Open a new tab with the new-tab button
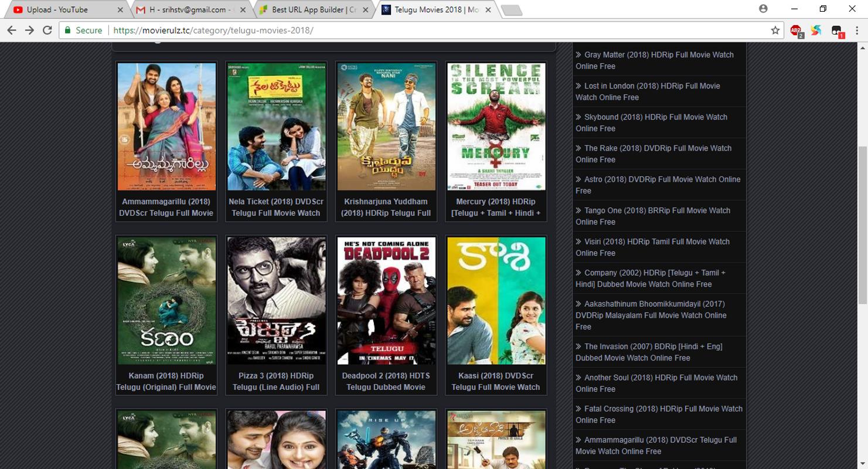Screen dimensions: 868x469 [512, 11]
